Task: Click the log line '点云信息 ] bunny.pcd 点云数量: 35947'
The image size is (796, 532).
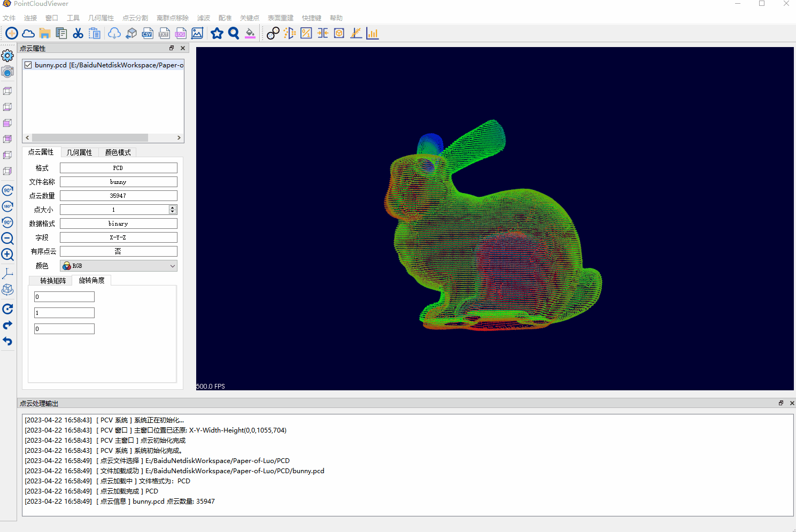Action: tap(120, 502)
